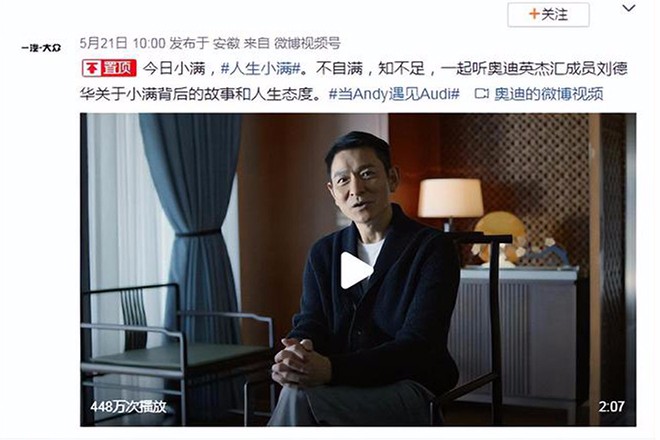
Task: Click the 448万次播放 play count overlay
Action: 128,406
